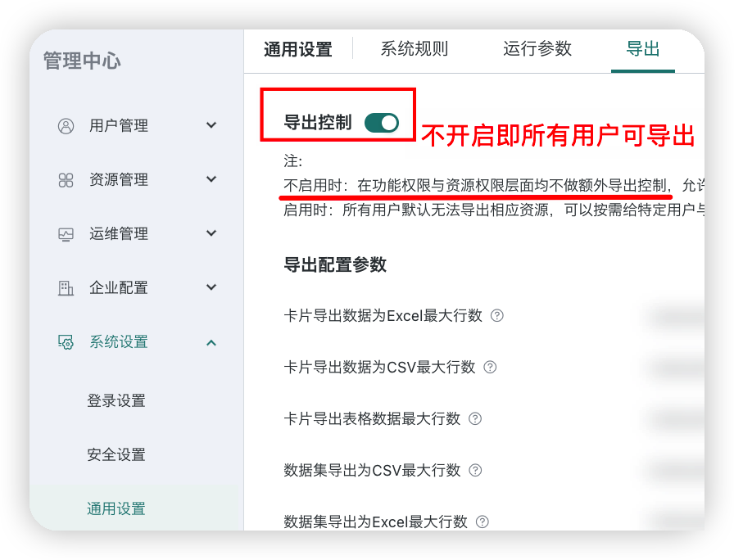Click the 数据集导出为Excel最大行数 label
This screenshot has height=560, width=734.
[x=375, y=522]
